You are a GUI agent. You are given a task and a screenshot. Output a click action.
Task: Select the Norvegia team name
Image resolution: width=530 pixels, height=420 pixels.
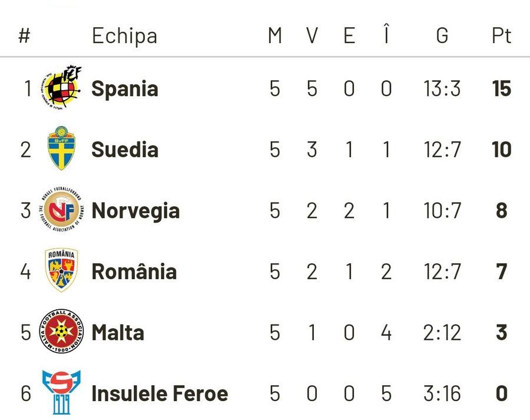point(135,211)
